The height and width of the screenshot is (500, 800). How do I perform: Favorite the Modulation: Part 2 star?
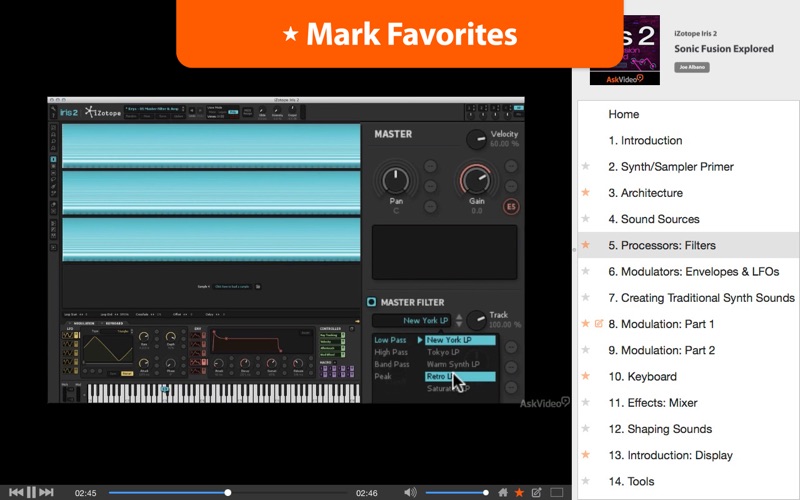(586, 349)
